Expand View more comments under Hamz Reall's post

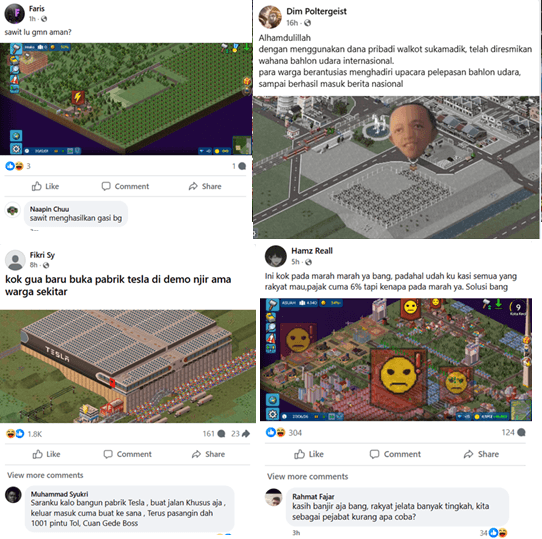pos(307,476)
